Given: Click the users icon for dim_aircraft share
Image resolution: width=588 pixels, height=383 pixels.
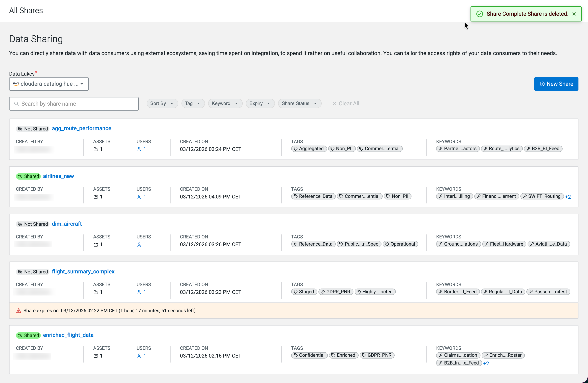Looking at the screenshot, I should point(139,244).
